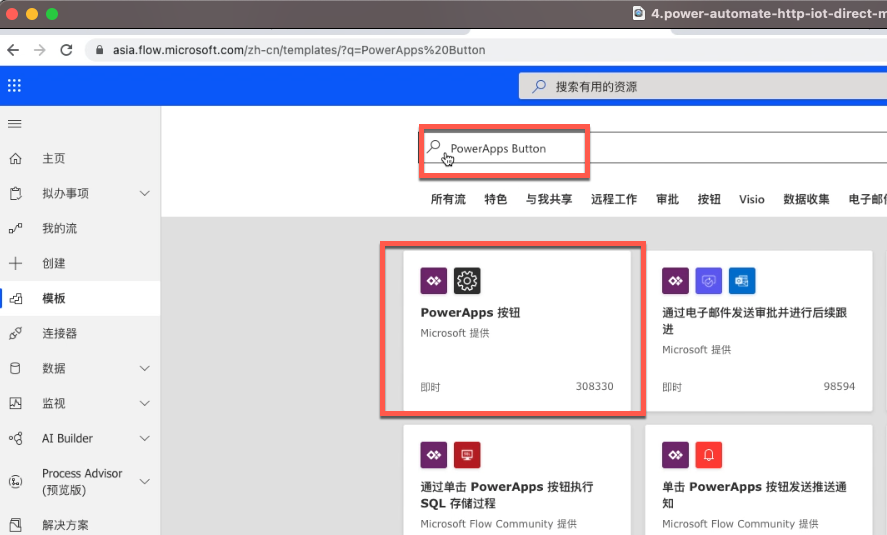
Task: Click the lock icon in address bar
Action: (100, 50)
